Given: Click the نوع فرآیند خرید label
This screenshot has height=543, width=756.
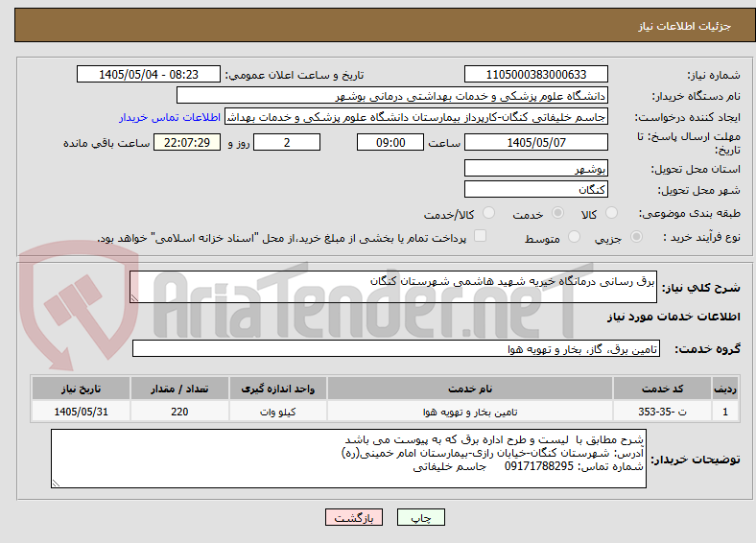Looking at the screenshot, I should pyautogui.click(x=702, y=237).
